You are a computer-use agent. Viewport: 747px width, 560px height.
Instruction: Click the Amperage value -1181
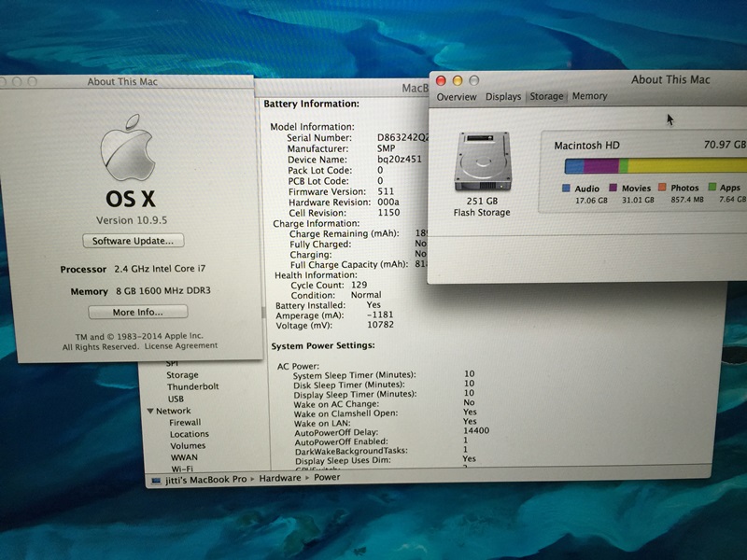point(380,315)
